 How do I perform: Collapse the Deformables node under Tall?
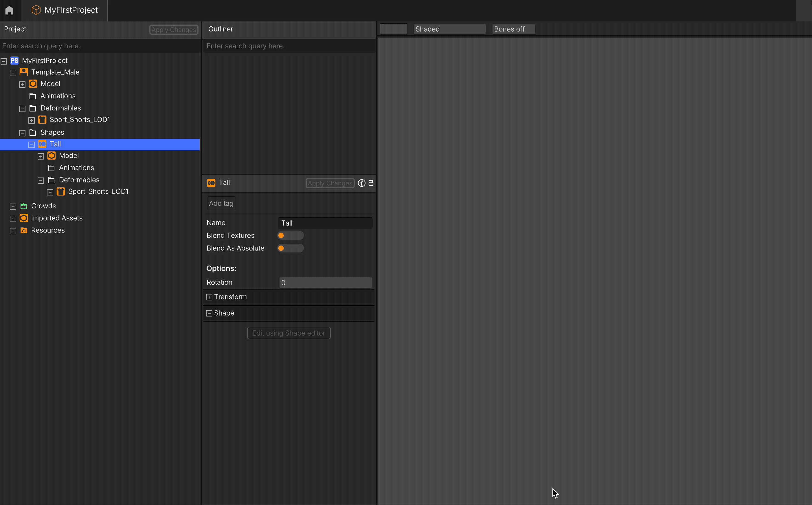tap(41, 181)
